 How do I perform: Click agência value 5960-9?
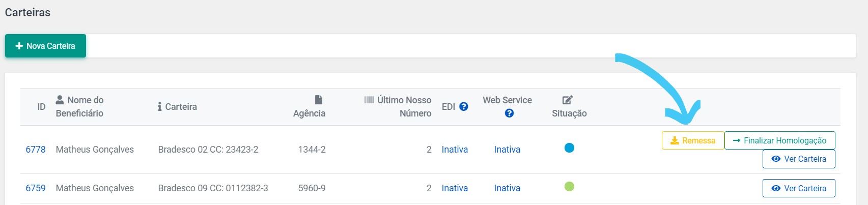[x=312, y=188]
